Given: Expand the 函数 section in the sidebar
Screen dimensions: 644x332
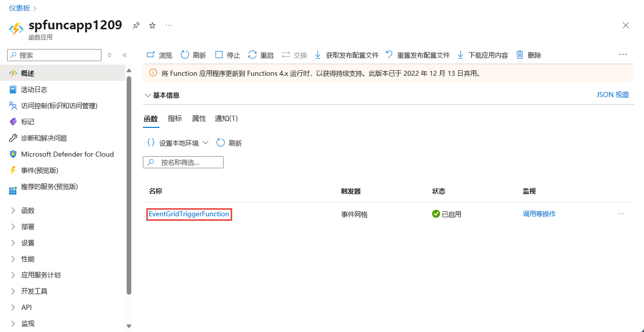Looking at the screenshot, I should tap(13, 211).
